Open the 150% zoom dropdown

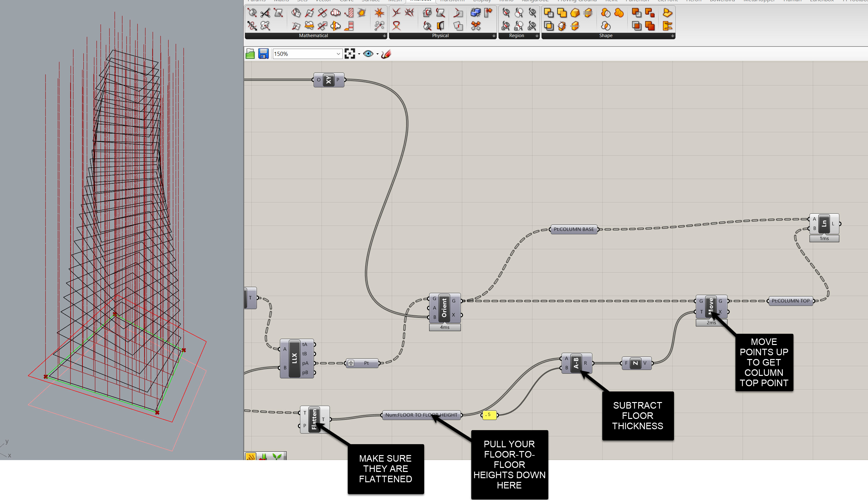(338, 54)
